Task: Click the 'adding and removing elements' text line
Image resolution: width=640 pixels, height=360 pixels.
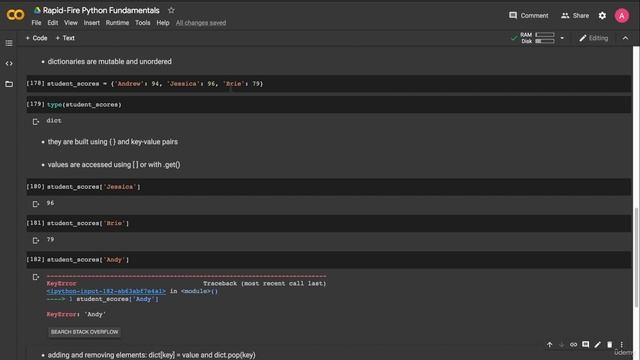Action: pos(151,355)
